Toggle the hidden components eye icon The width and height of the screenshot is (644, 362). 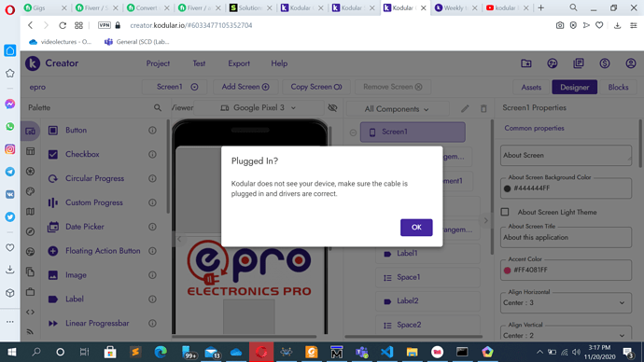332,108
